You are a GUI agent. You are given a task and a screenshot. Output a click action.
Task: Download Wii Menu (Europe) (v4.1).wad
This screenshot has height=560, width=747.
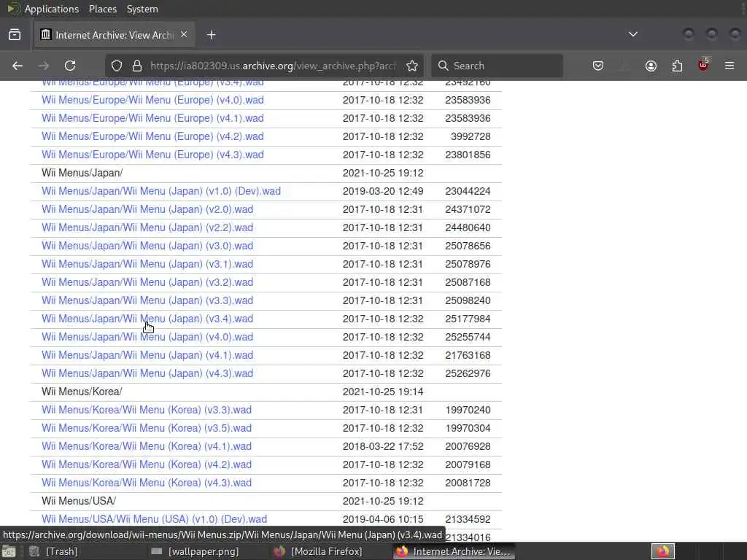[x=152, y=118]
